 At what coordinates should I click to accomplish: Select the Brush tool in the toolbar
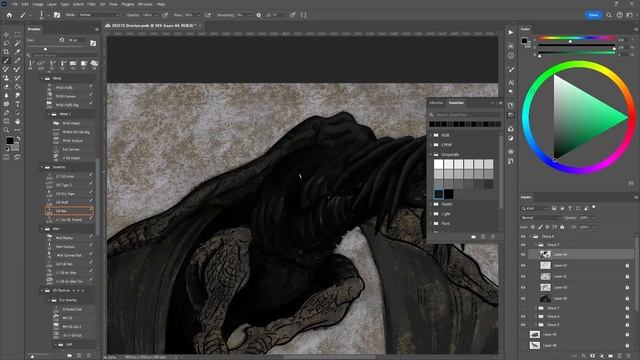click(x=7, y=61)
